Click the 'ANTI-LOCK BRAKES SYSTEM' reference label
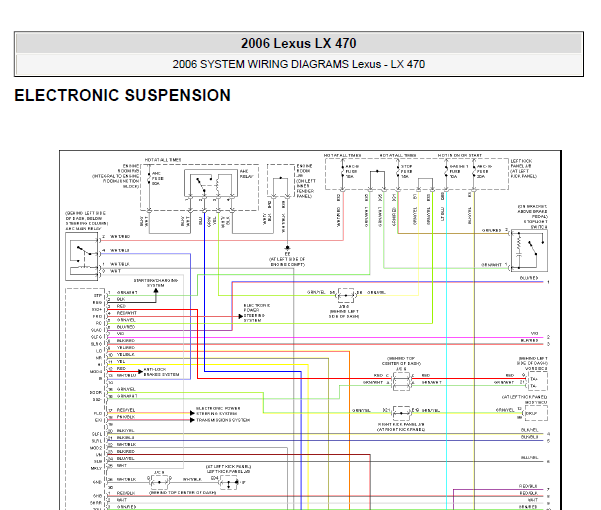This screenshot has height=510, width=601. click(161, 372)
